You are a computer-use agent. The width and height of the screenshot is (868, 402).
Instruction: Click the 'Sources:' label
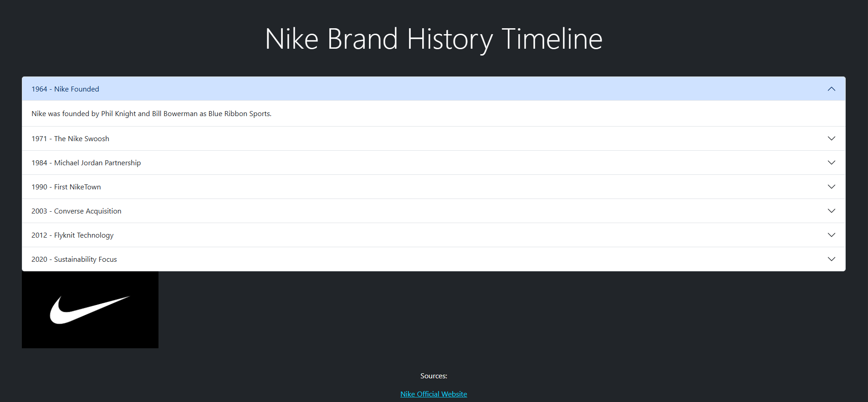pyautogui.click(x=434, y=376)
